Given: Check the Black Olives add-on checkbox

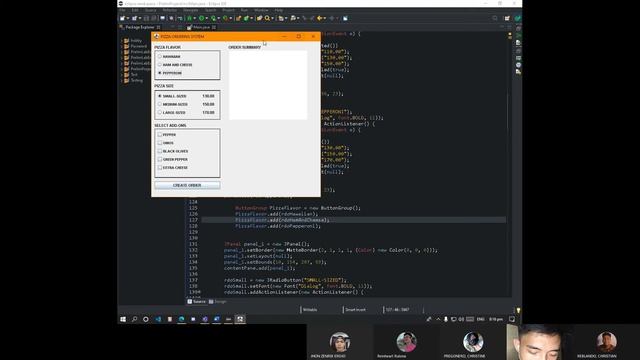Looking at the screenshot, I should [x=160, y=151].
